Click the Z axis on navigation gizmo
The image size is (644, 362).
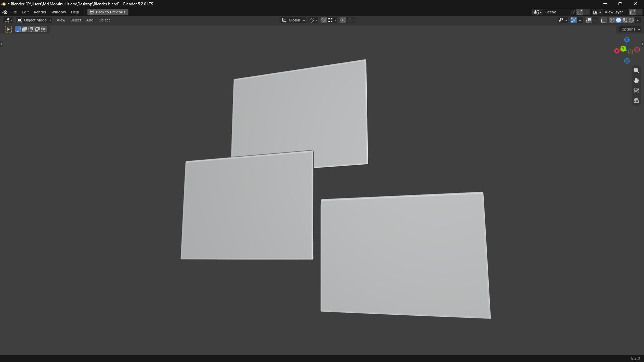(627, 40)
